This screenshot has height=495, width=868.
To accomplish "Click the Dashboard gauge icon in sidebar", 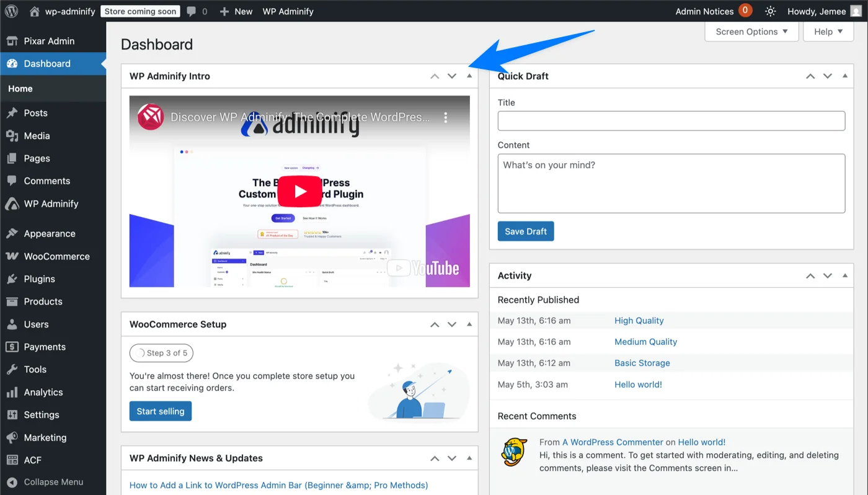I will [x=12, y=63].
